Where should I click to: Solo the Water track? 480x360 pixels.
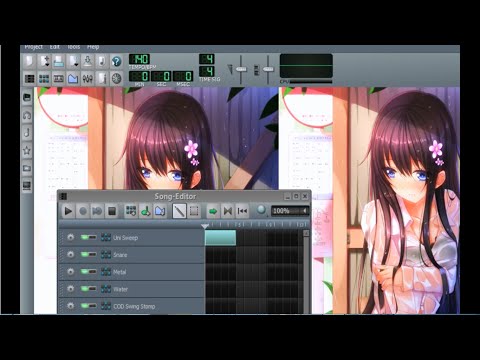point(93,289)
